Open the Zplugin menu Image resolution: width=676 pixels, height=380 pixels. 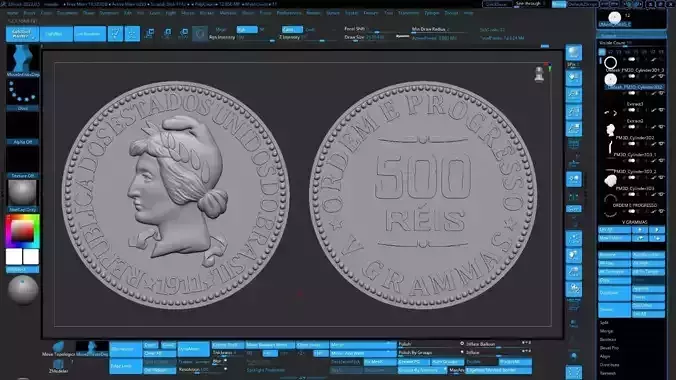point(432,13)
